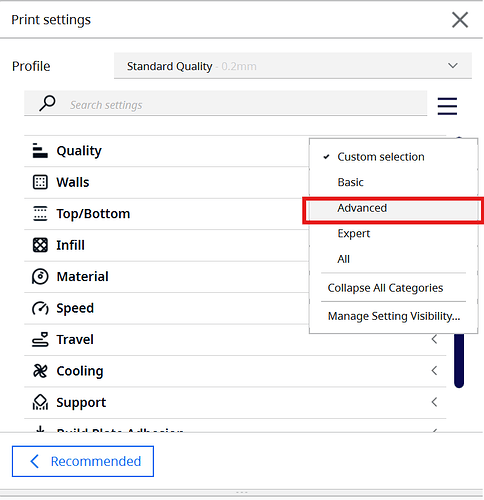Screen dimensions: 484x500
Task: Click the Quality category layer icon
Action: (40, 151)
